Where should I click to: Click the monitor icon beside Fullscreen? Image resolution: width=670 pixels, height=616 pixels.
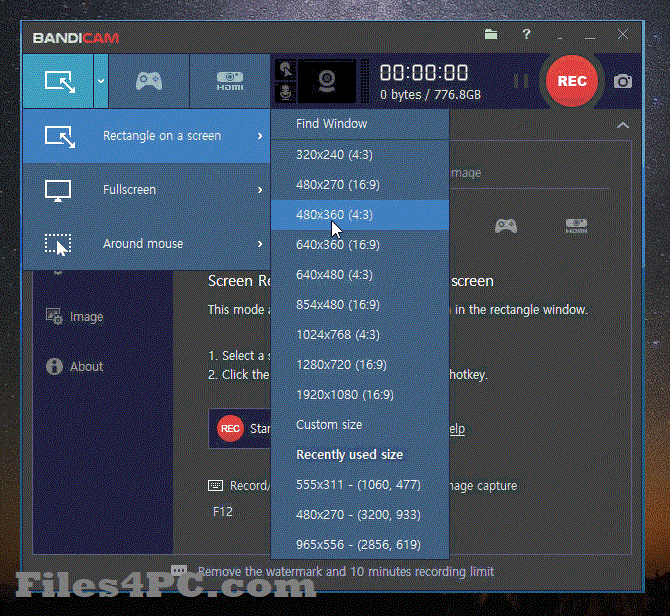[58, 191]
